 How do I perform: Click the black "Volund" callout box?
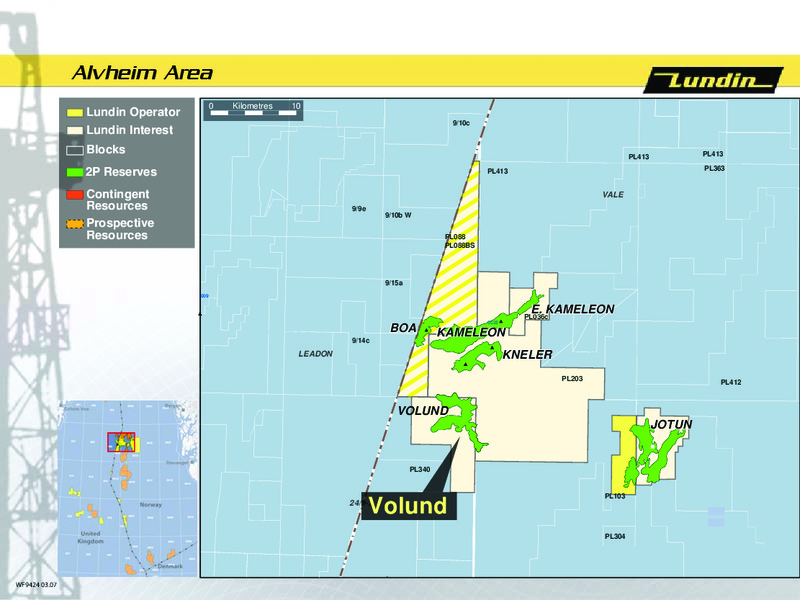pos(409,506)
